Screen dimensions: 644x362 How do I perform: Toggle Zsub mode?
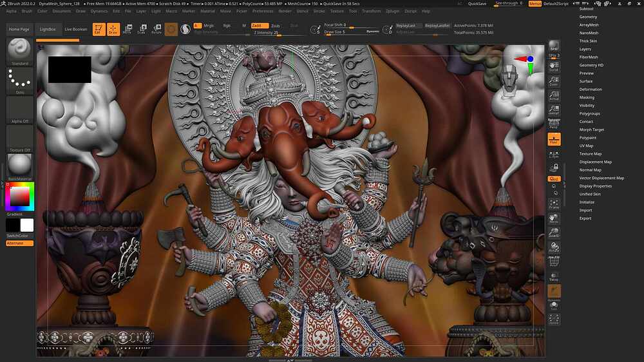275,26
